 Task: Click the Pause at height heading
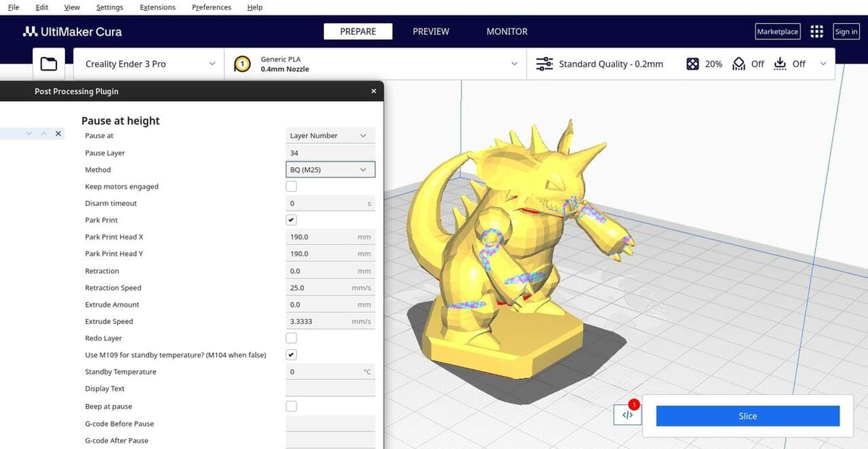[121, 121]
